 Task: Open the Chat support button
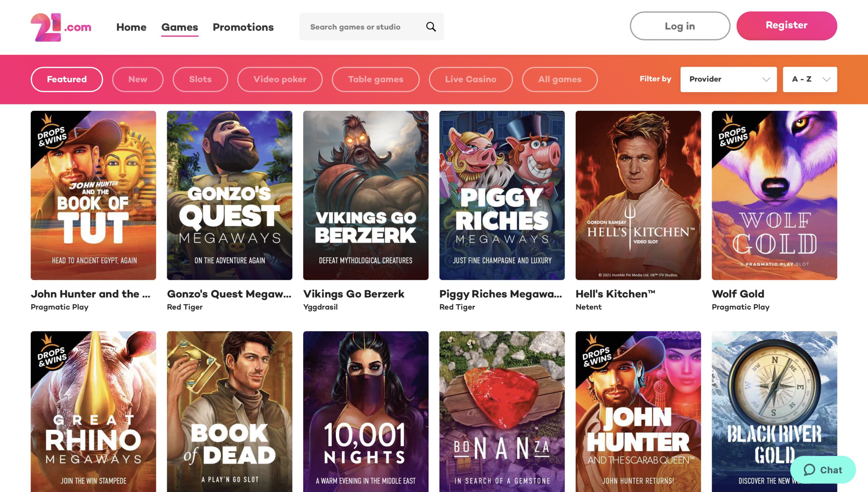coord(823,470)
